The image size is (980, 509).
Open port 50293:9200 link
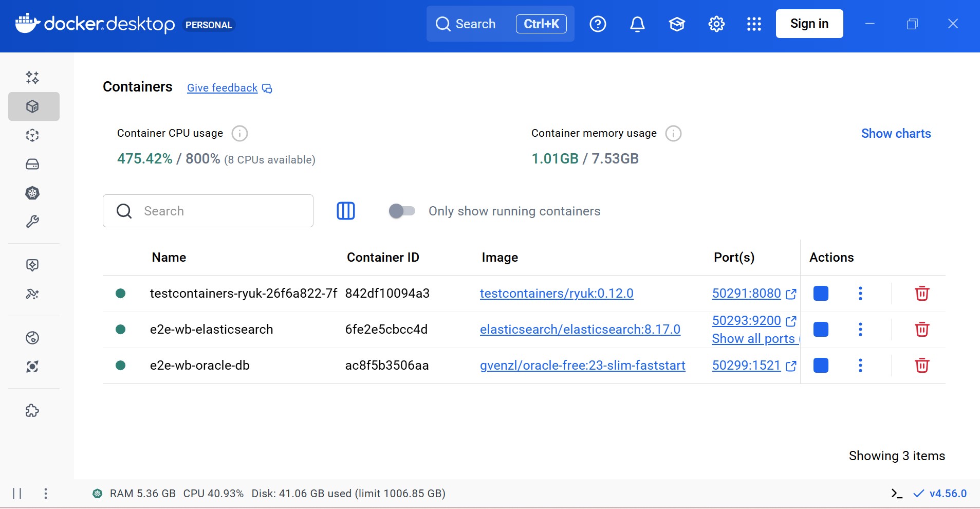[x=754, y=321]
